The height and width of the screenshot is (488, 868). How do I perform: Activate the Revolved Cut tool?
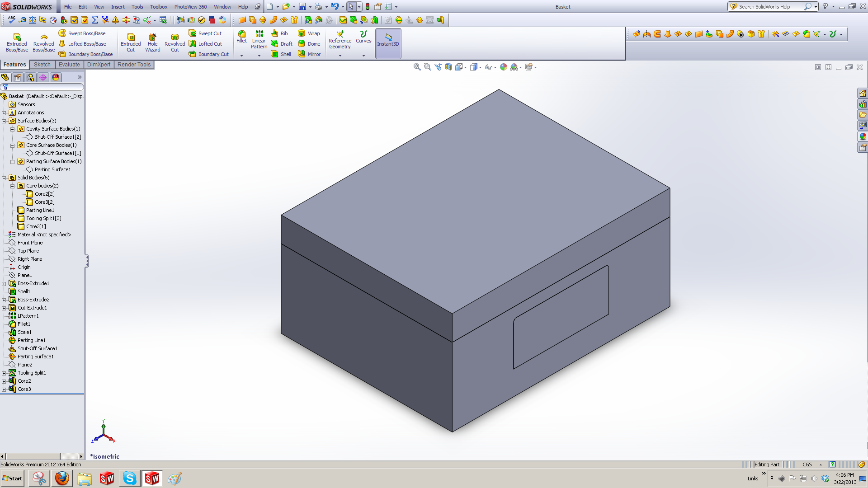coord(175,42)
